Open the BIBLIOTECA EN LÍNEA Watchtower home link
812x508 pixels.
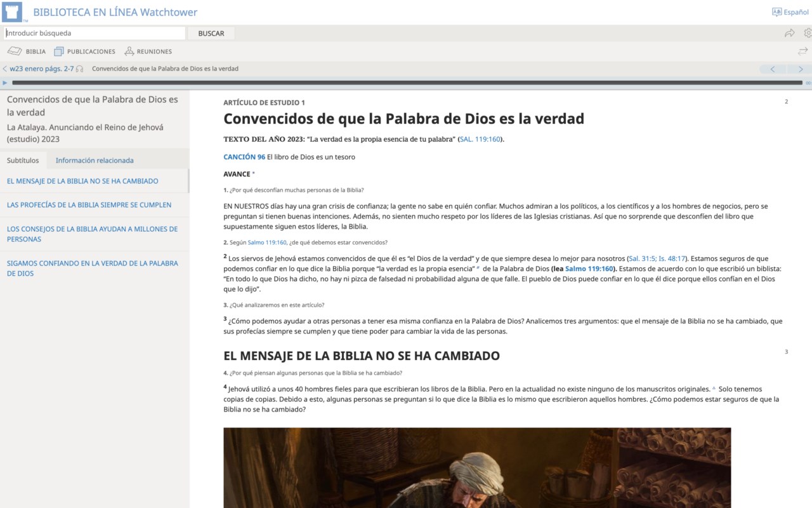coord(115,12)
